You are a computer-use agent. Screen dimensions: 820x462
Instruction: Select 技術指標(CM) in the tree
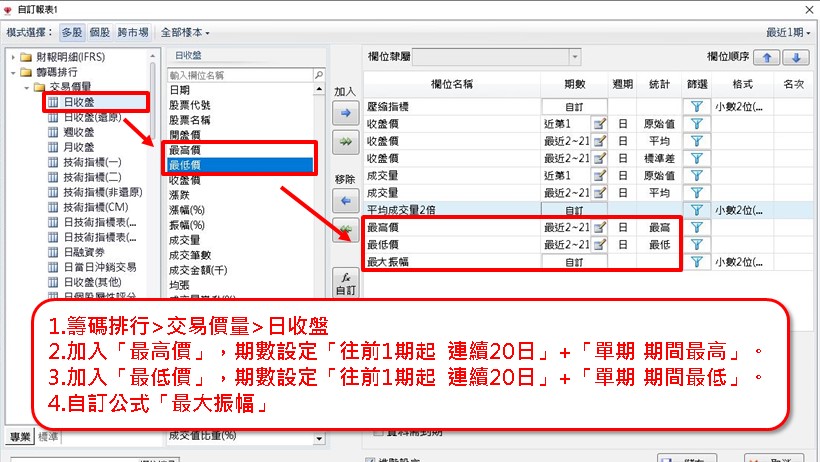[96, 207]
